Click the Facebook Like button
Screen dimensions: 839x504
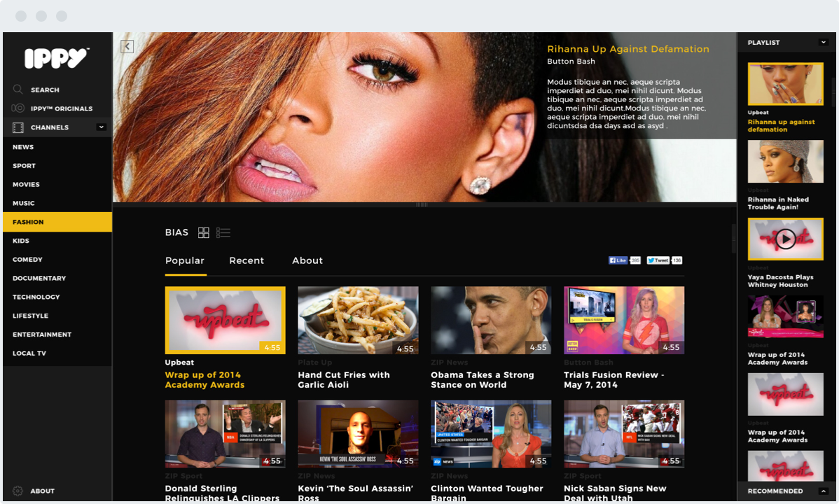[x=618, y=260]
